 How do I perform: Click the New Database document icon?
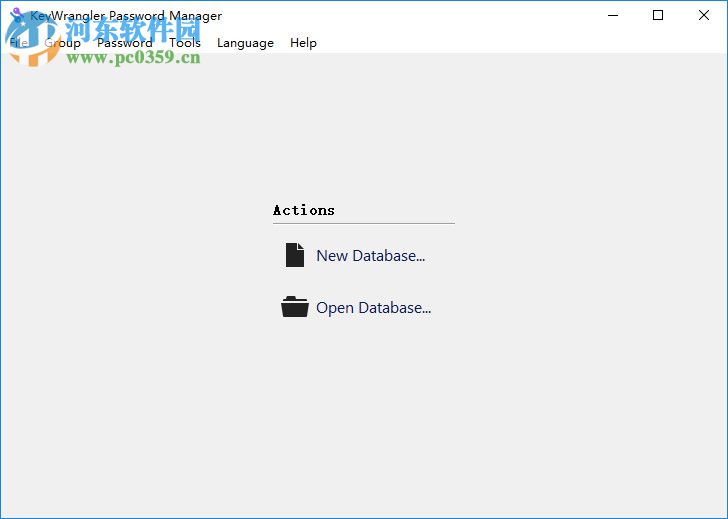pos(295,255)
